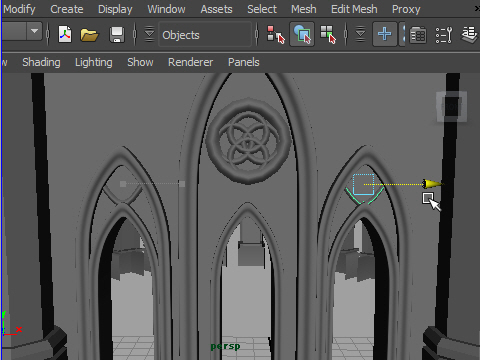Open the Assets menu
Screen dimensions: 480x360
tap(216, 9)
